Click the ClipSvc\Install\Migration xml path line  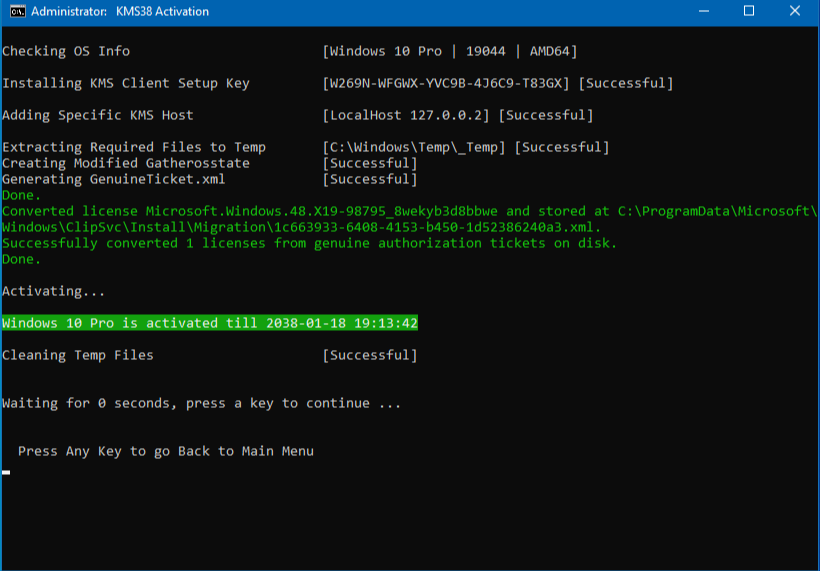click(301, 227)
